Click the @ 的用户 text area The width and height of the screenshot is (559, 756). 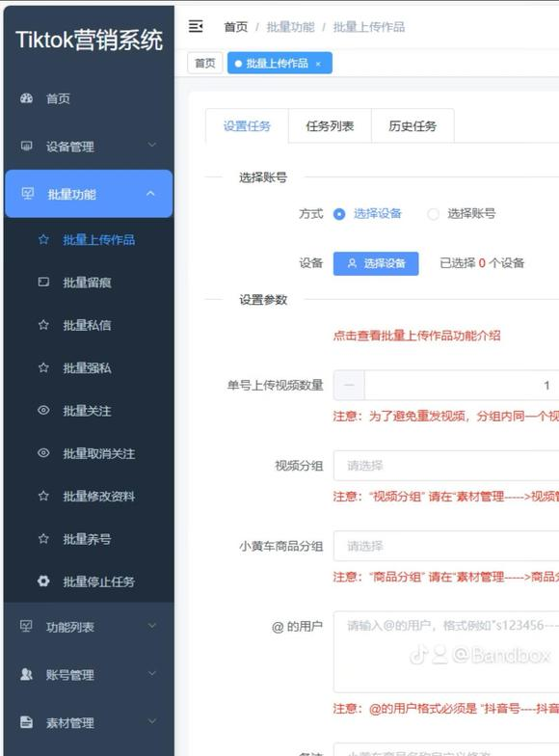(446, 652)
